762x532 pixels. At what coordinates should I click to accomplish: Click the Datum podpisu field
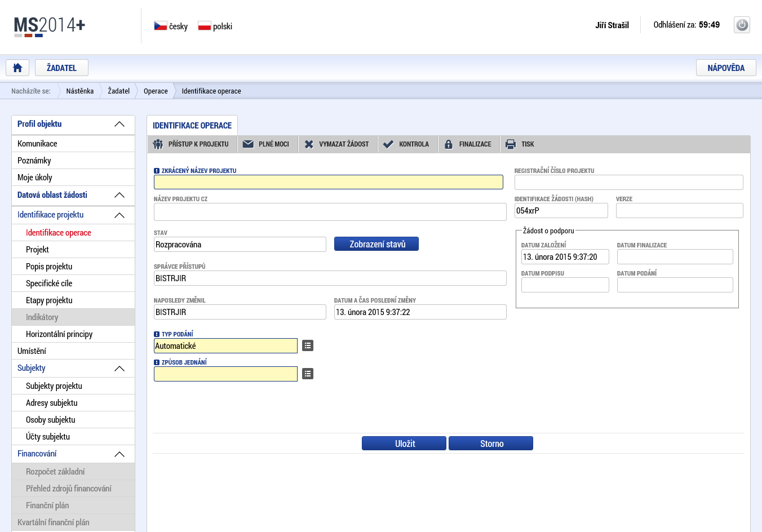pos(565,285)
